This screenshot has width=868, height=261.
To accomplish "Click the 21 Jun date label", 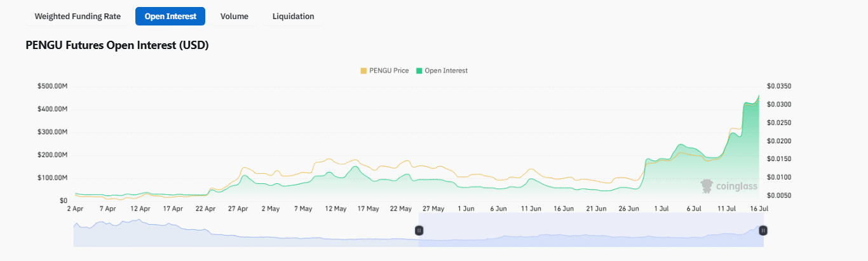I will (x=597, y=209).
